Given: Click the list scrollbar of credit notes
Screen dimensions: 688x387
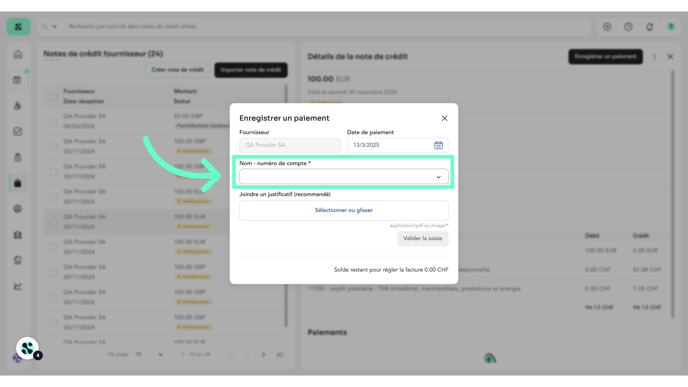Looking at the screenshot, I should pyautogui.click(x=287, y=206).
